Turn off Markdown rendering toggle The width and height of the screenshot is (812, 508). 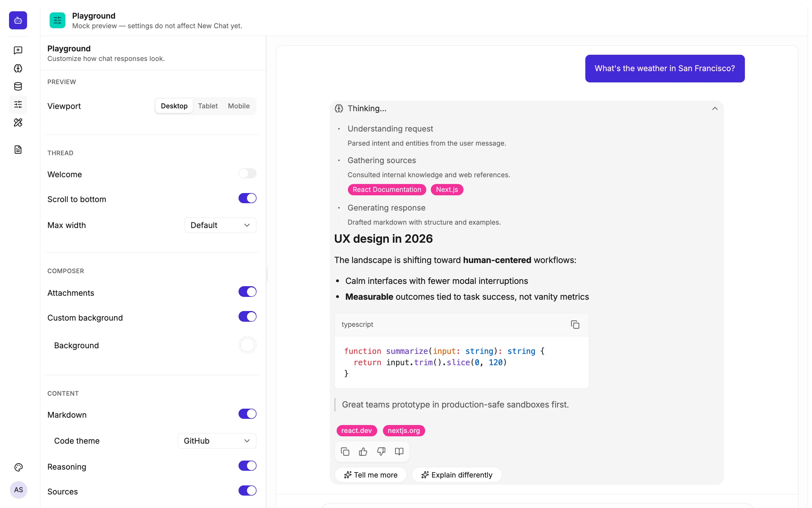coord(247,413)
